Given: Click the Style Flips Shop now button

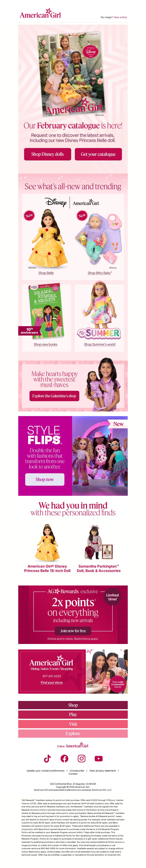Looking at the screenshot, I should (x=45, y=479).
